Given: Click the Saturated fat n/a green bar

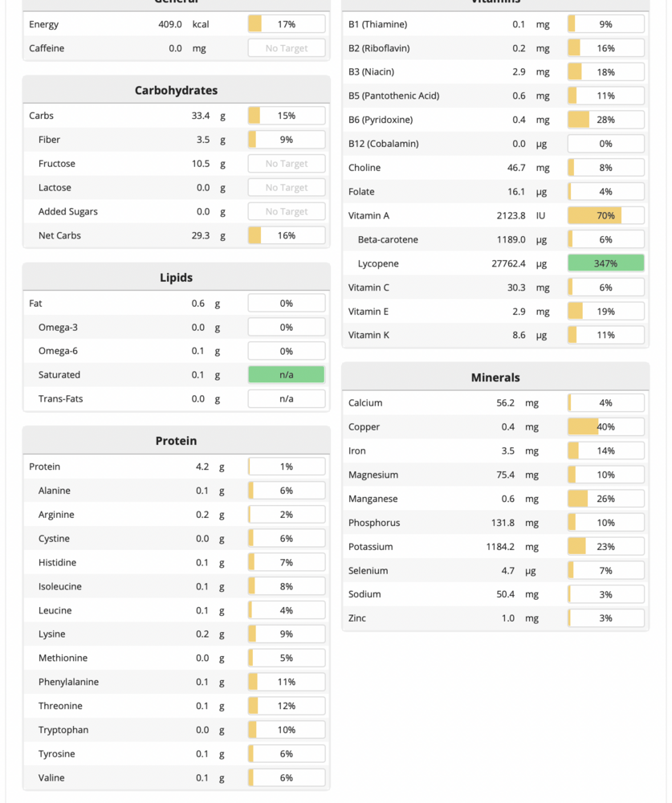Looking at the screenshot, I should [287, 375].
